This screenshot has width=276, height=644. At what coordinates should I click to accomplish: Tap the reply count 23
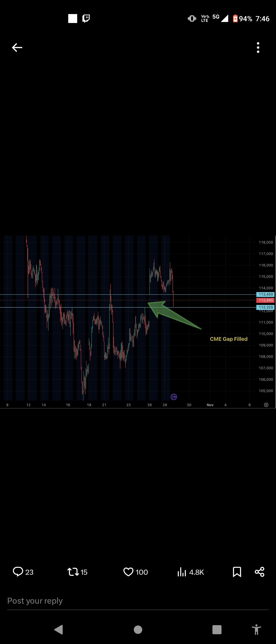(29, 572)
